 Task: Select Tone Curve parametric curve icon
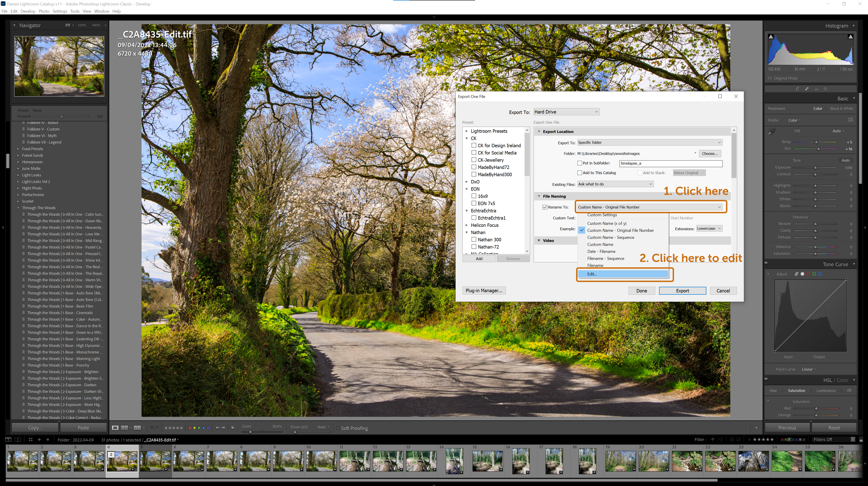pos(796,274)
